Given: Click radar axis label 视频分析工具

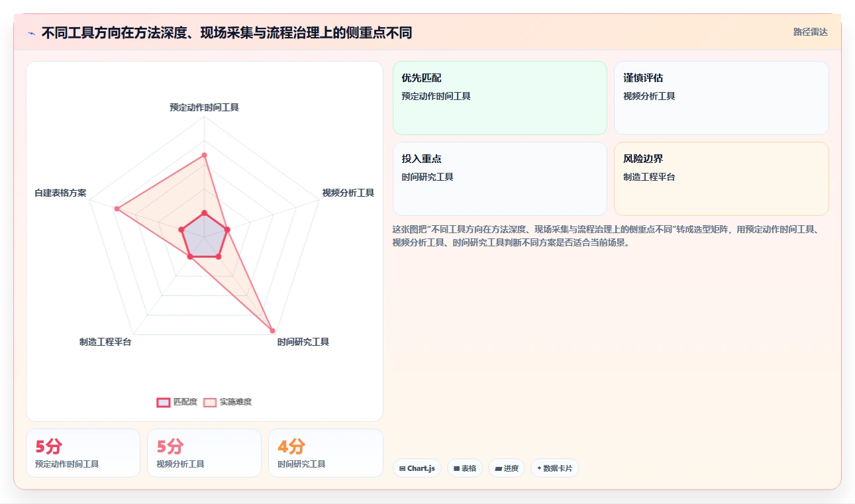Looking at the screenshot, I should click(348, 193).
